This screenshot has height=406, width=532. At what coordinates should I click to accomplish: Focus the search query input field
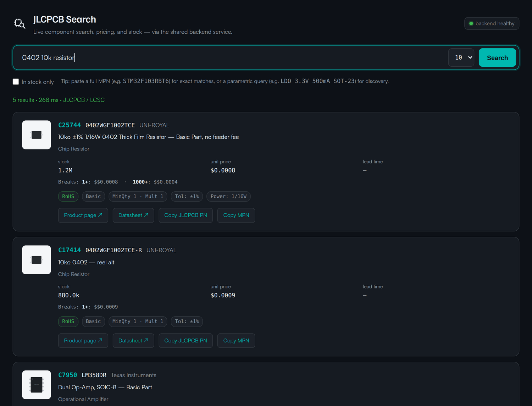click(x=232, y=57)
